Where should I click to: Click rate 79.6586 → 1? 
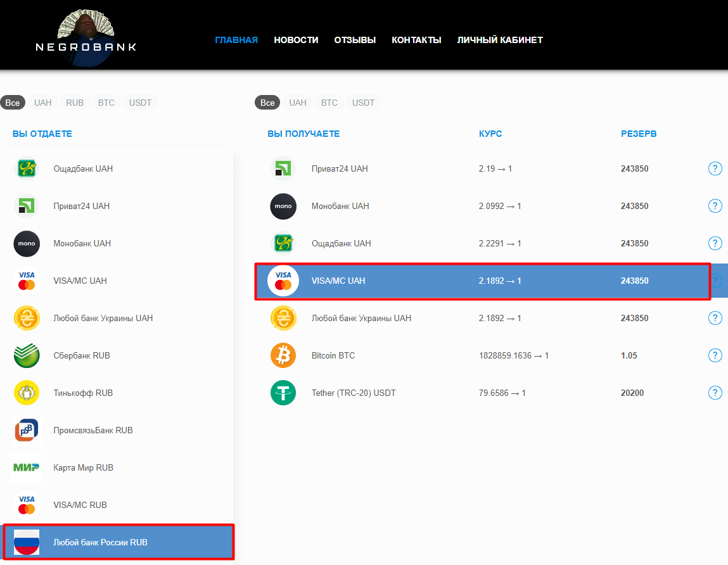click(x=502, y=393)
